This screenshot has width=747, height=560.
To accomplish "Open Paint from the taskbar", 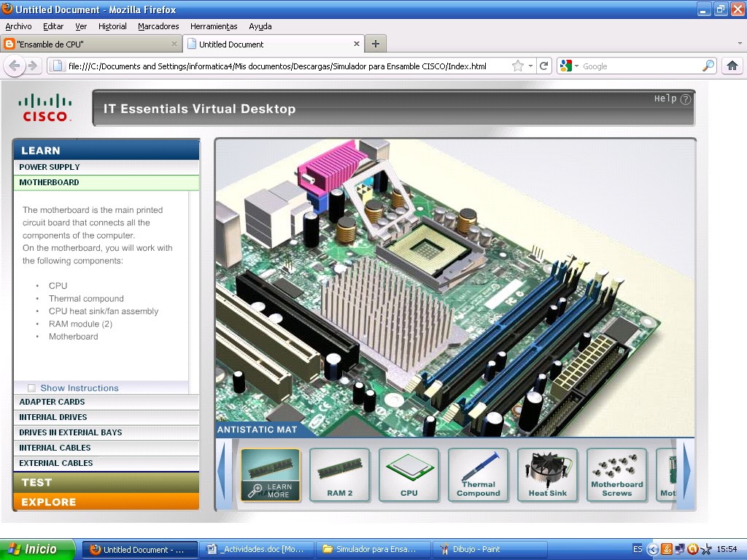I will pos(490,549).
